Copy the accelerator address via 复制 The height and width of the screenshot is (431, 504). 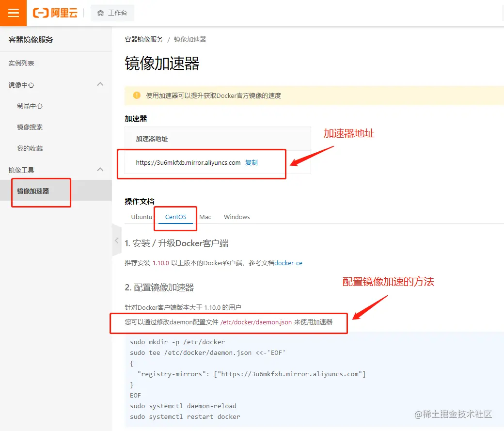point(252,162)
